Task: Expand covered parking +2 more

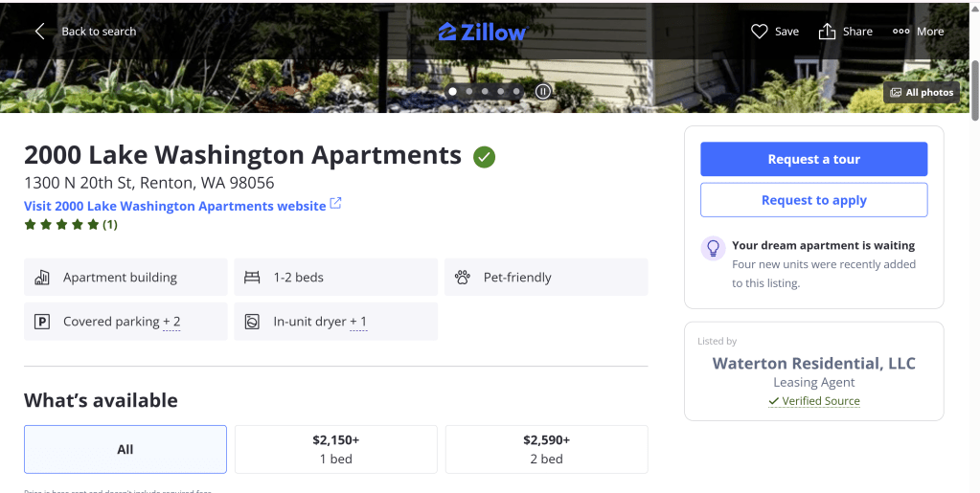Action: click(x=171, y=322)
